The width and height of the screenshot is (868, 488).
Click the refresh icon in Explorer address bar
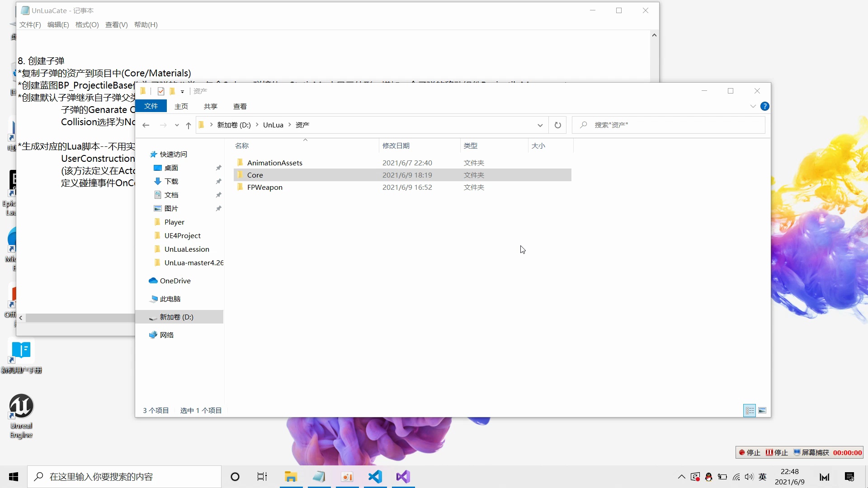coord(557,125)
